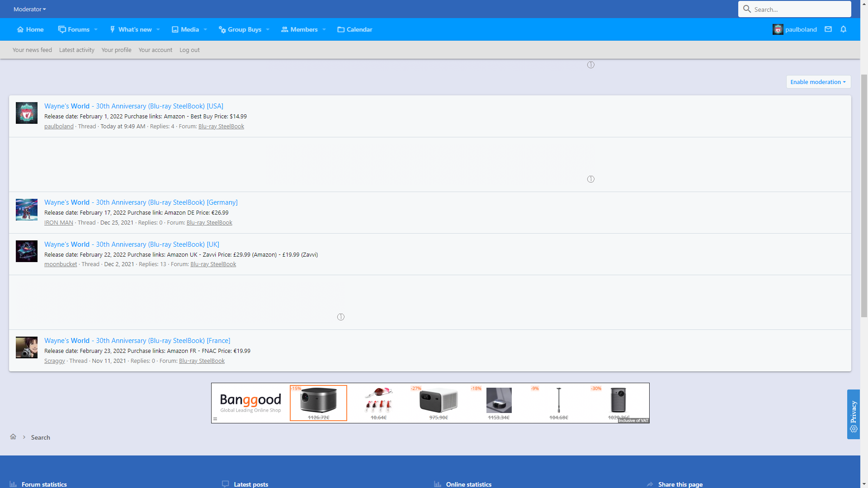Click Online statistics heading in footer
Image resolution: width=868 pixels, height=488 pixels.
point(469,484)
